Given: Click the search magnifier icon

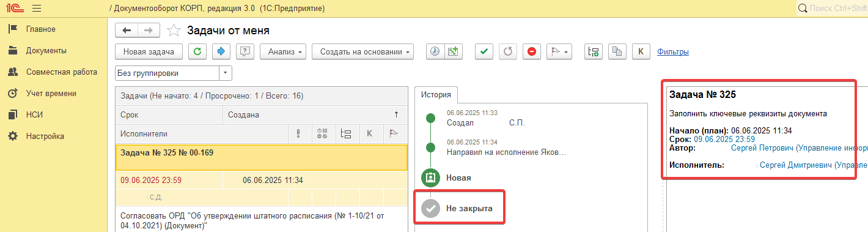Looking at the screenshot, I should [x=802, y=9].
